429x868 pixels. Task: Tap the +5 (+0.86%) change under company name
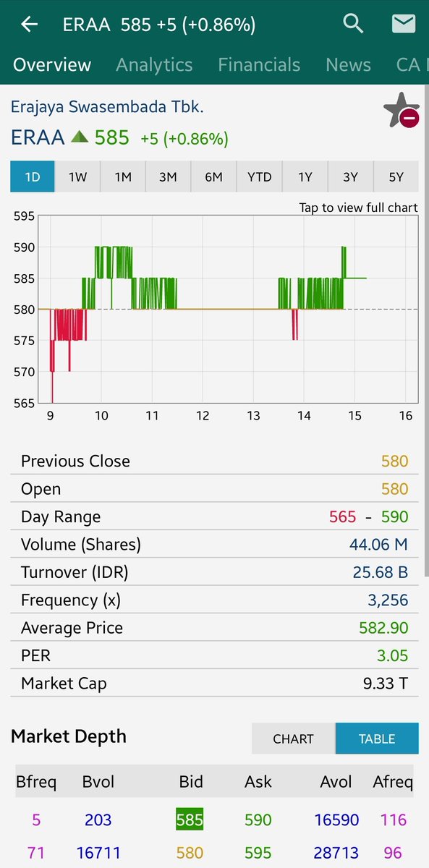click(184, 138)
